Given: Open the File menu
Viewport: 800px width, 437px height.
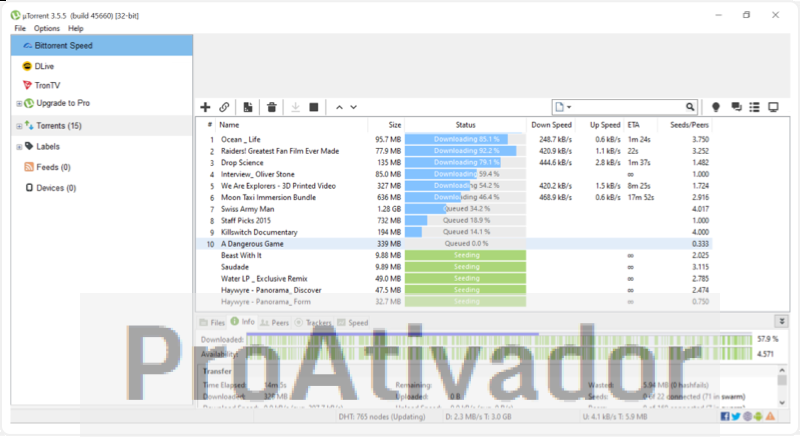Looking at the screenshot, I should (x=20, y=29).
